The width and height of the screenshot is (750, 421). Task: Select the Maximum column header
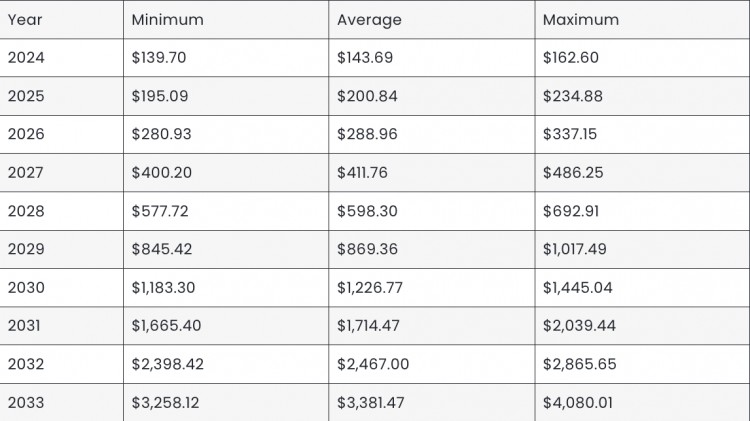[x=642, y=20]
